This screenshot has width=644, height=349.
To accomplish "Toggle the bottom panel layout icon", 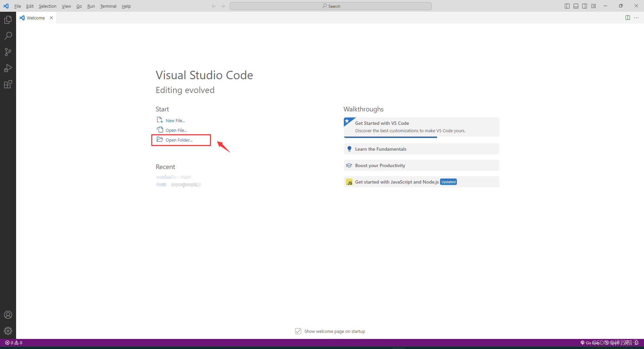I will [x=576, y=6].
